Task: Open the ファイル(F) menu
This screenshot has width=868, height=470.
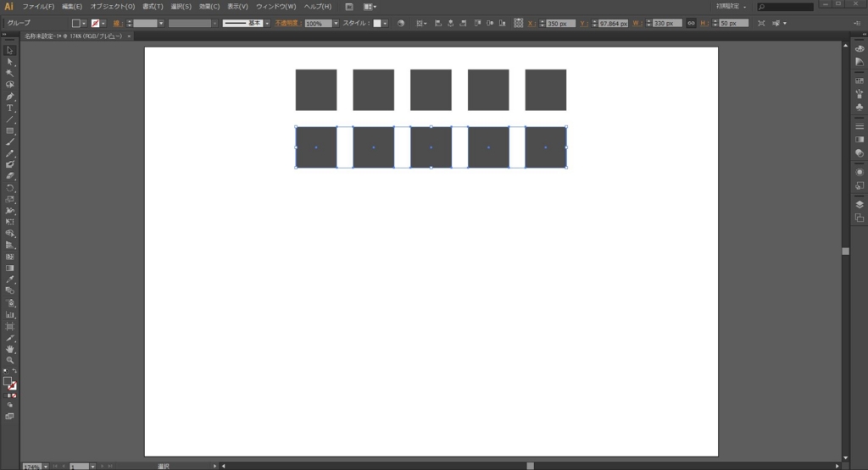Action: tap(38, 7)
